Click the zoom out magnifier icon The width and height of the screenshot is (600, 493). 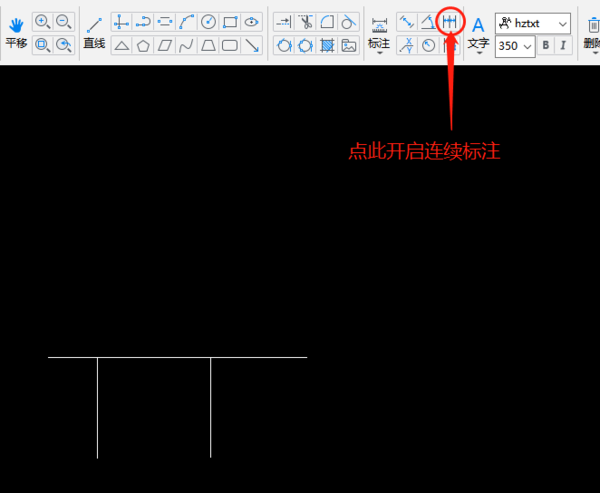pyautogui.click(x=64, y=22)
